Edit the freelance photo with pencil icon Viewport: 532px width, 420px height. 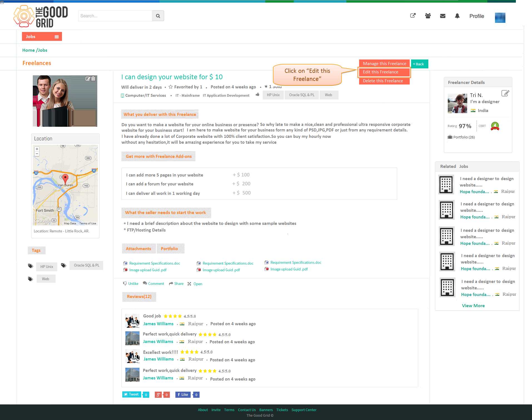point(88,79)
